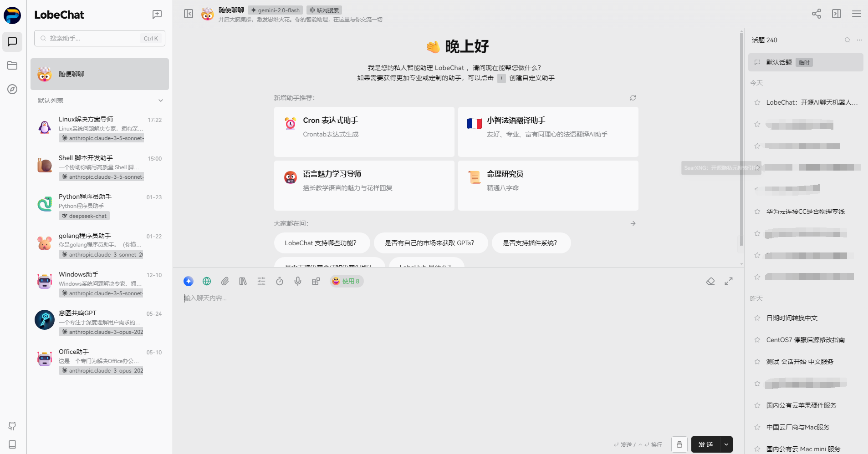868x454 pixels.
Task: Collapse the 默认列表 assistant group
Action: tap(160, 100)
